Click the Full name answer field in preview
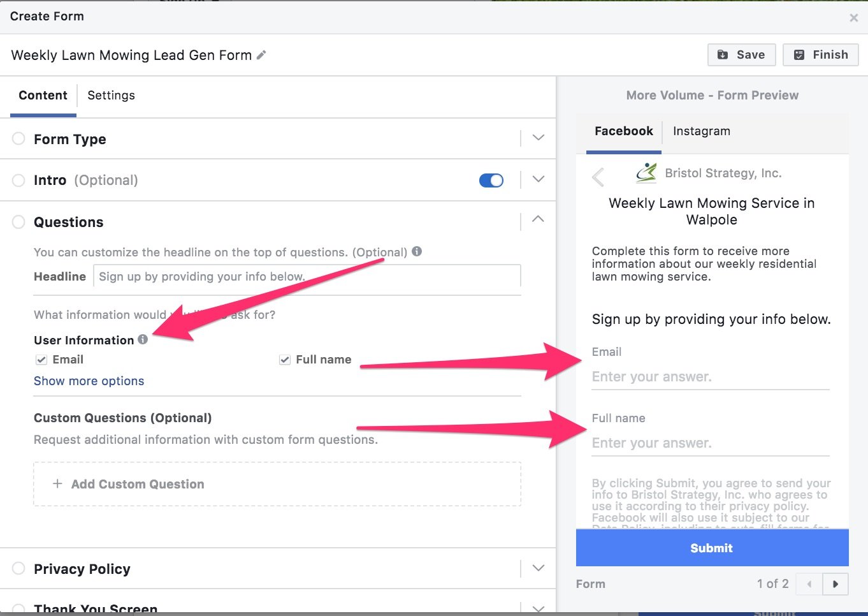The image size is (868, 616). click(x=711, y=443)
